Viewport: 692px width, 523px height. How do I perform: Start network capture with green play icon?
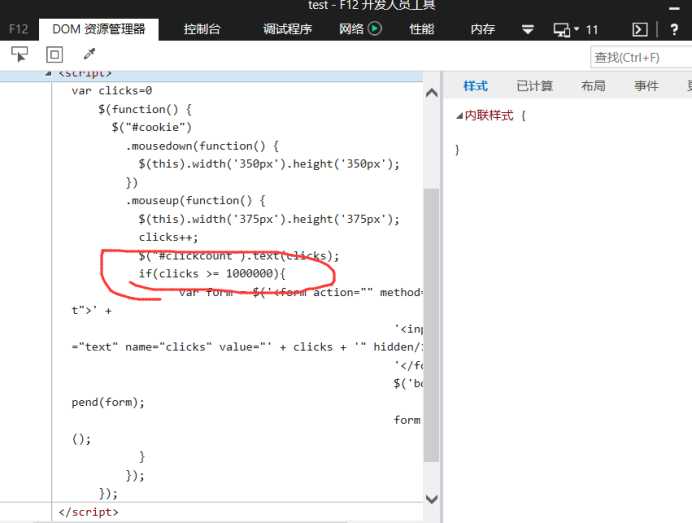coord(375,29)
